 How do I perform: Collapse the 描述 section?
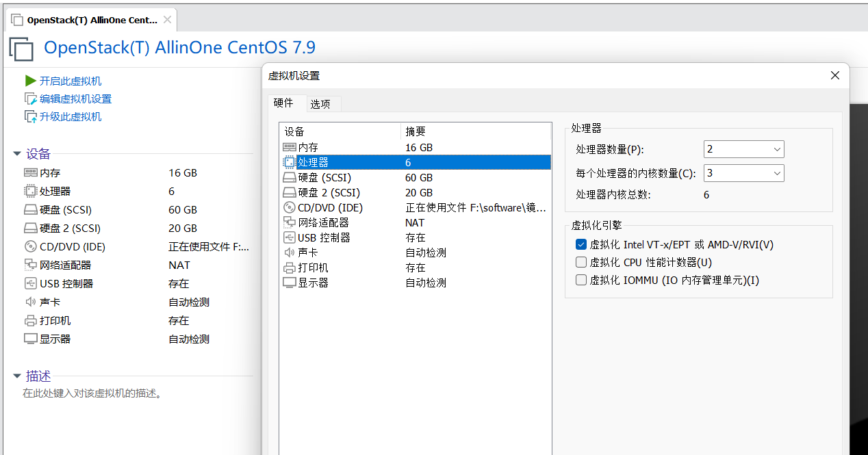(17, 376)
